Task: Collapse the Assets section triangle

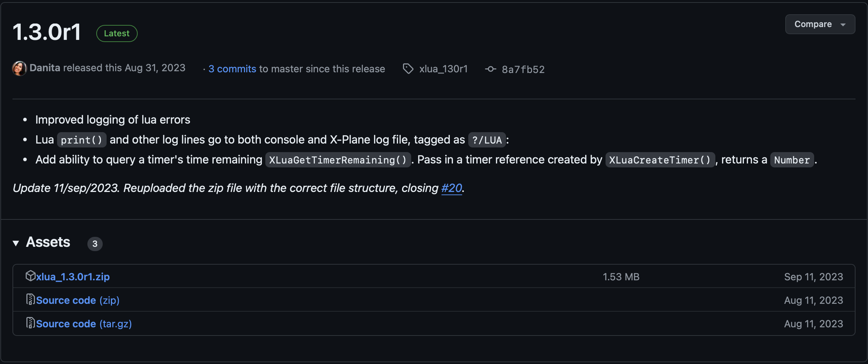Action: click(16, 243)
